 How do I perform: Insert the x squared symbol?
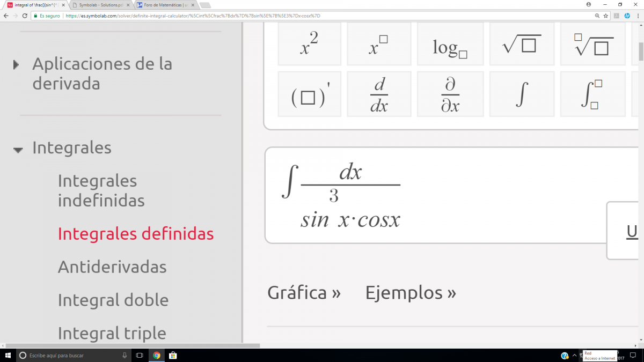[310, 44]
